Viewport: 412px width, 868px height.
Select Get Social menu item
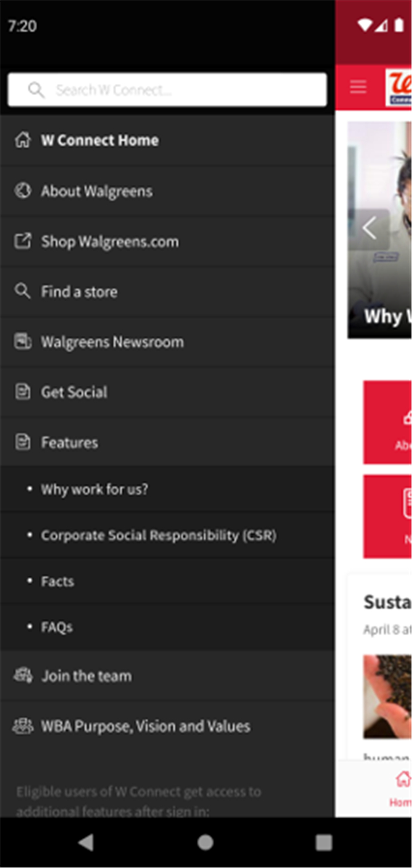click(167, 392)
